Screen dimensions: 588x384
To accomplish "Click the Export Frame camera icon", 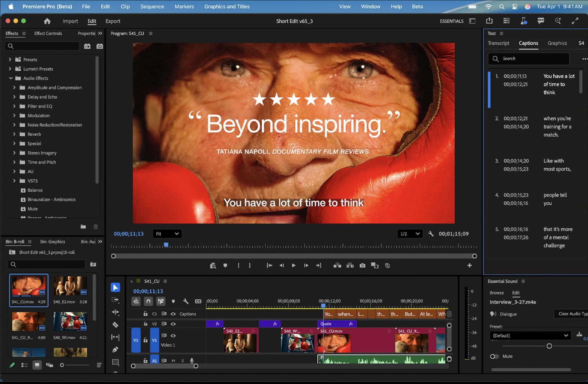I will coord(362,265).
